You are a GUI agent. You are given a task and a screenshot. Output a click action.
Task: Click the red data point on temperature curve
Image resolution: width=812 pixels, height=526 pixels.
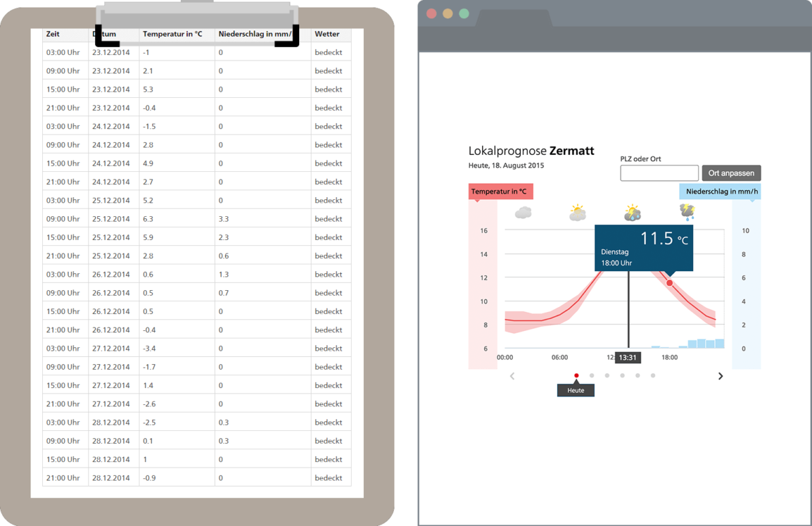[669, 283]
